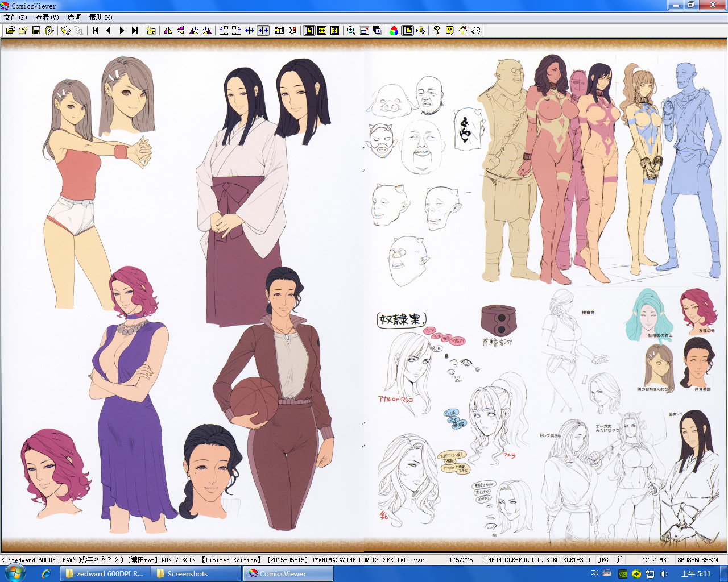The height and width of the screenshot is (582, 728).
Task: Click the save floppy disk icon
Action: tap(36, 31)
